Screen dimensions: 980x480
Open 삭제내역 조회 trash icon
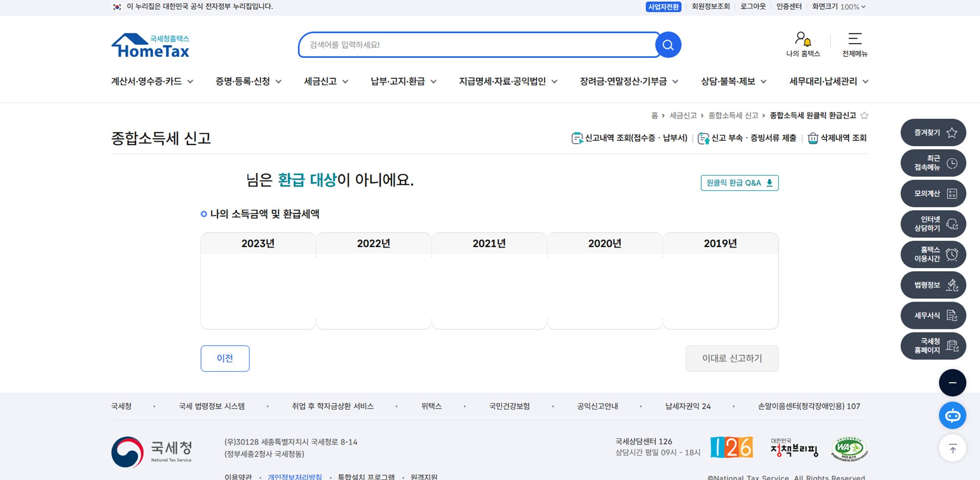click(x=813, y=138)
